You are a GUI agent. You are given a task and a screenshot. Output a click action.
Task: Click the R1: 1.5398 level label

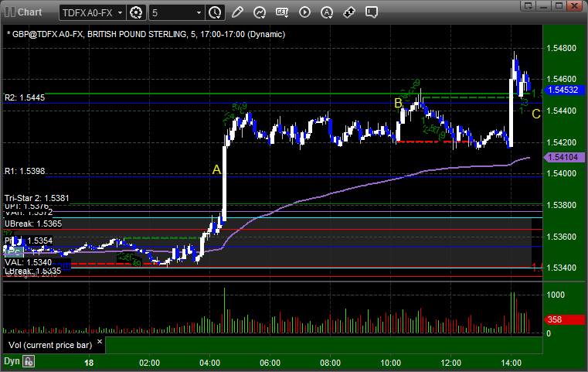pos(25,171)
